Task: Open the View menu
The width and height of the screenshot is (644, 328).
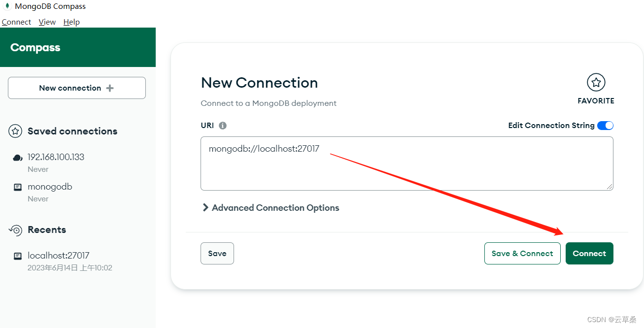Action: 47,22
